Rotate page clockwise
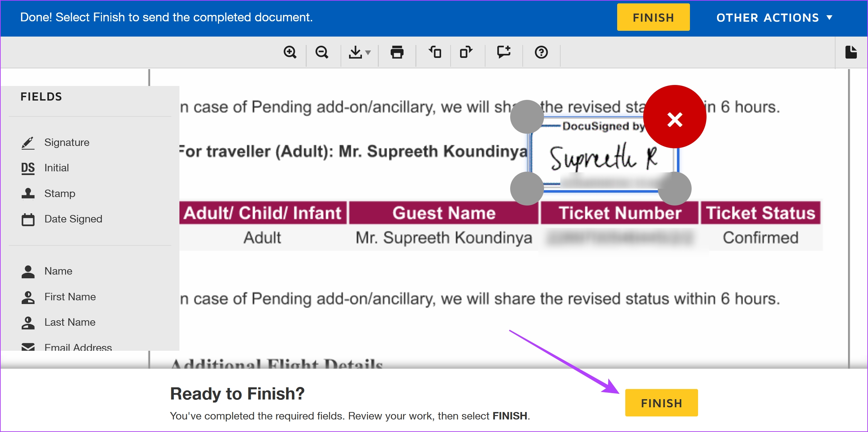Image resolution: width=868 pixels, height=432 pixels. click(x=466, y=52)
